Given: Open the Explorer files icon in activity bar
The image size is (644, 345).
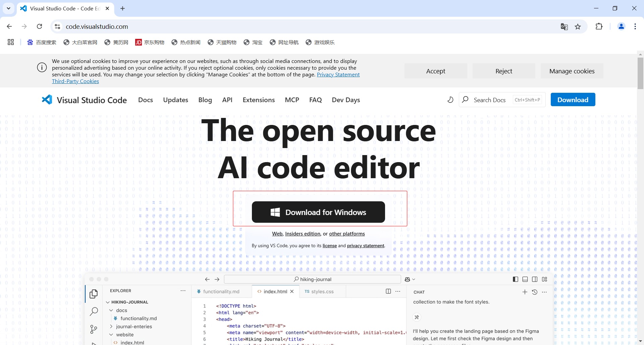Looking at the screenshot, I should (x=94, y=294).
